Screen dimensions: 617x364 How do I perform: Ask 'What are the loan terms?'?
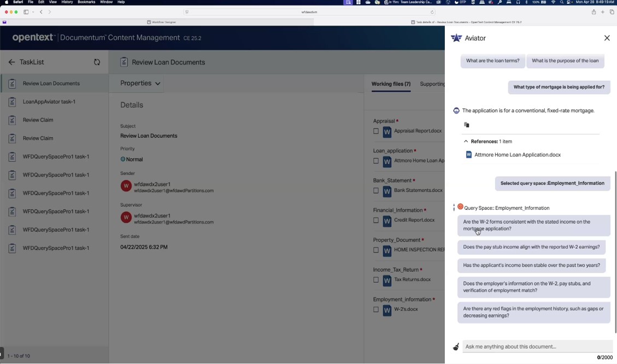[492, 61]
